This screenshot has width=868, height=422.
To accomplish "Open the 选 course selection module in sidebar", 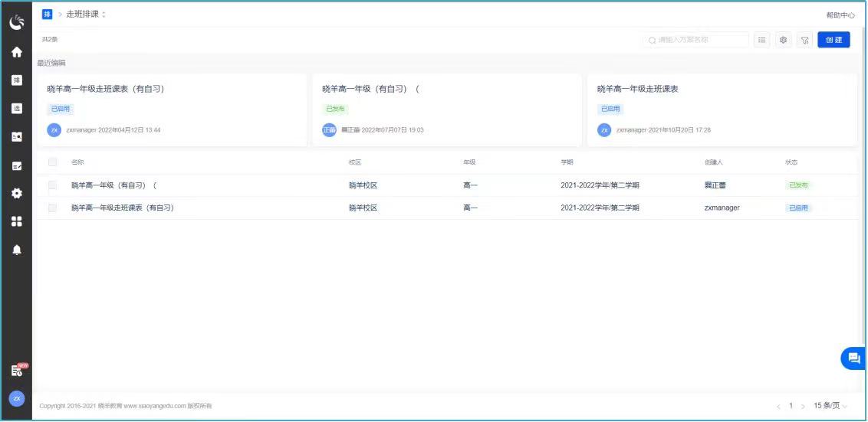I will pos(16,109).
